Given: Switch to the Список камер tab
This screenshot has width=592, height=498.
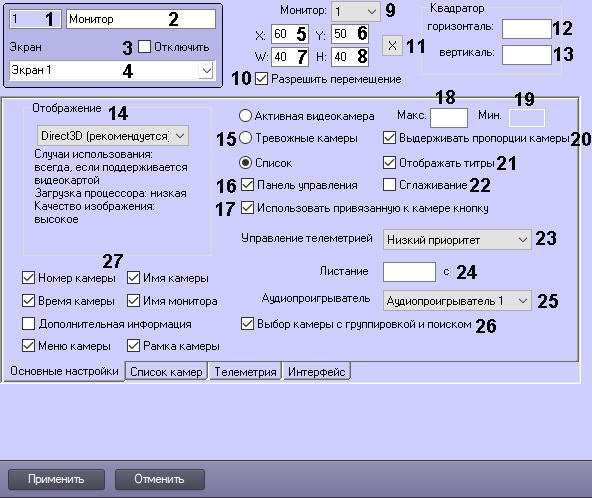Looking at the screenshot, I should tap(166, 372).
